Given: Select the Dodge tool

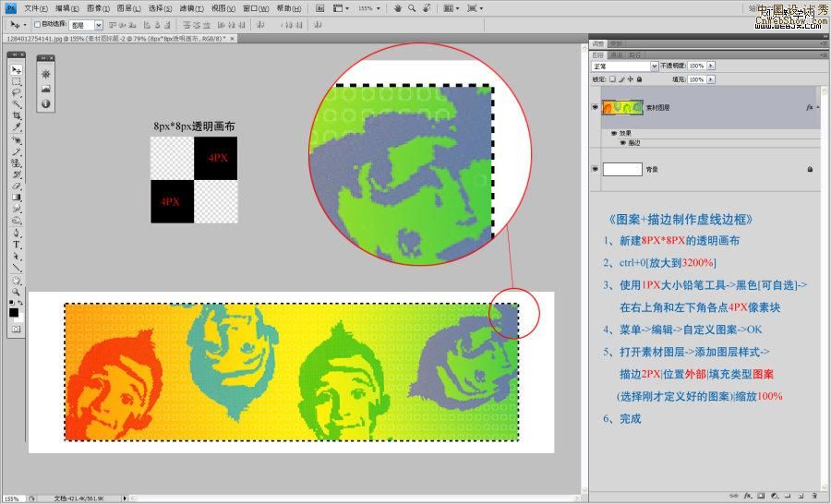Looking at the screenshot, I should coord(17,220).
